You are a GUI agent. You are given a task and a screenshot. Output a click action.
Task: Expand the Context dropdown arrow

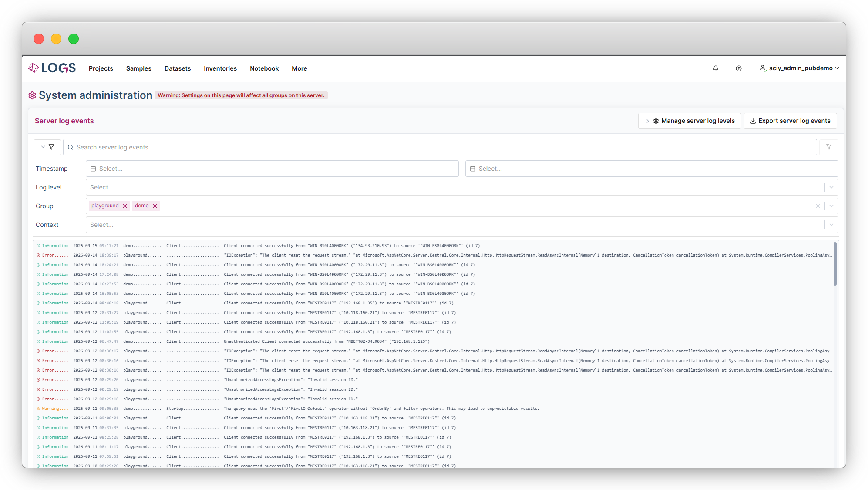tap(831, 225)
